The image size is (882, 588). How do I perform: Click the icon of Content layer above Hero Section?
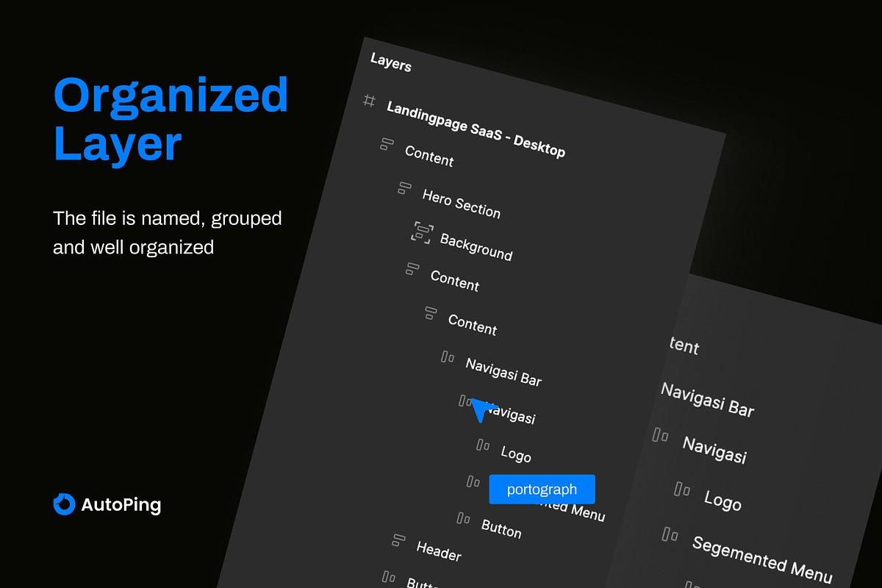(387, 144)
